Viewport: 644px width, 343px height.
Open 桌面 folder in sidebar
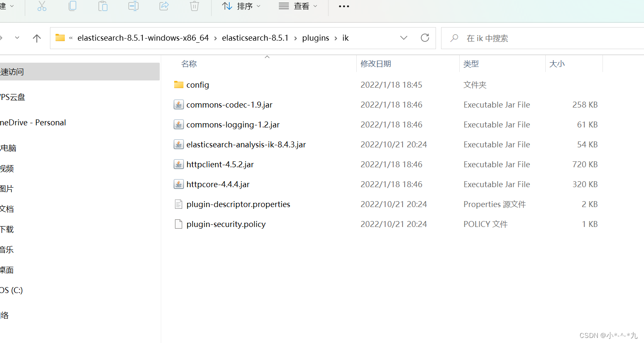point(7,270)
